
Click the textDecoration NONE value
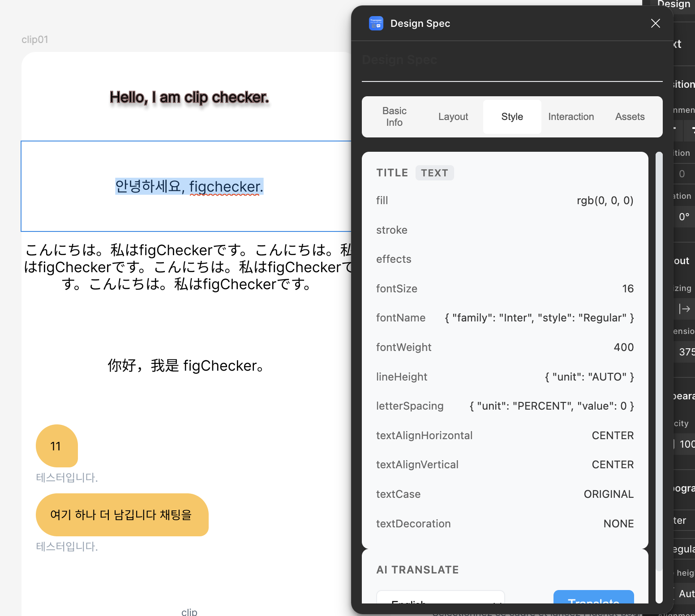(x=618, y=524)
